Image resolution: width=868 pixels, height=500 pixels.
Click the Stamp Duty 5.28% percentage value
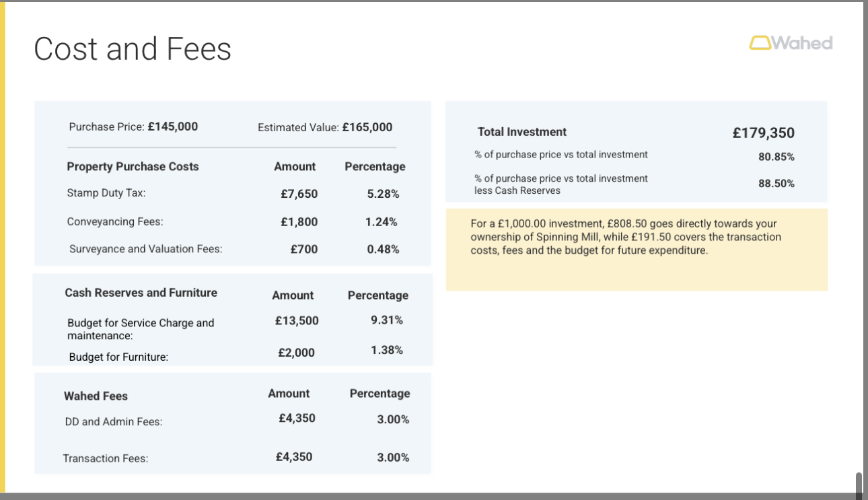pos(383,194)
